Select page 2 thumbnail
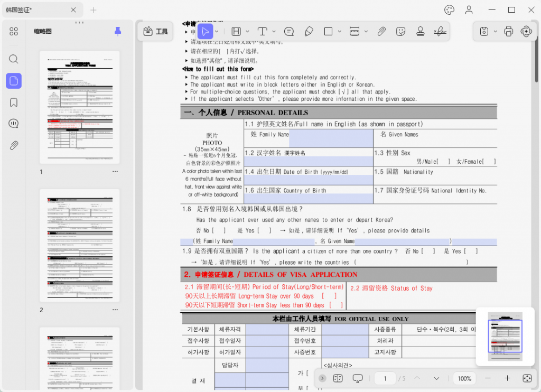Screen dimensions: 541x392 (80, 245)
